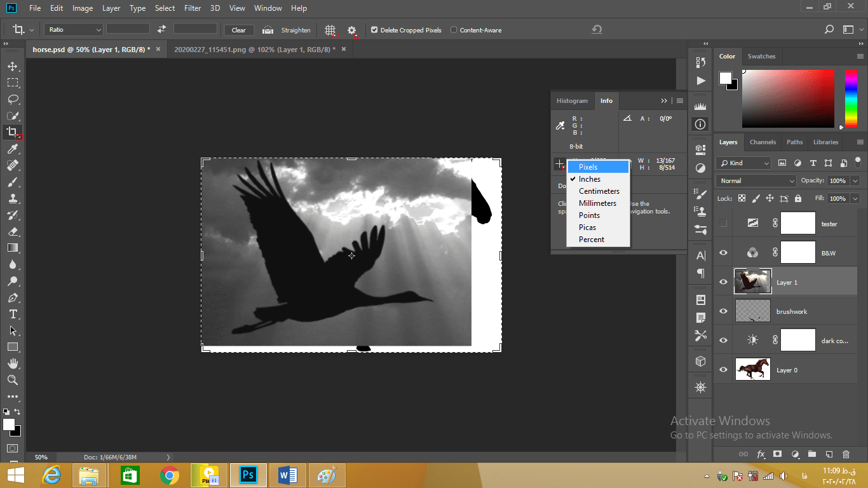Open the status bar info arrow
Viewport: 868px width, 488px height.
[x=168, y=457]
